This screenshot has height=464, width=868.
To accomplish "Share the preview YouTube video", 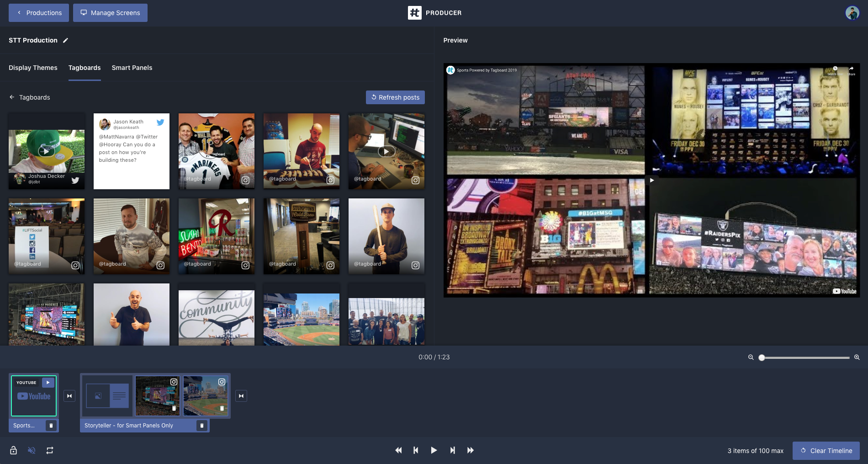I will pos(852,71).
